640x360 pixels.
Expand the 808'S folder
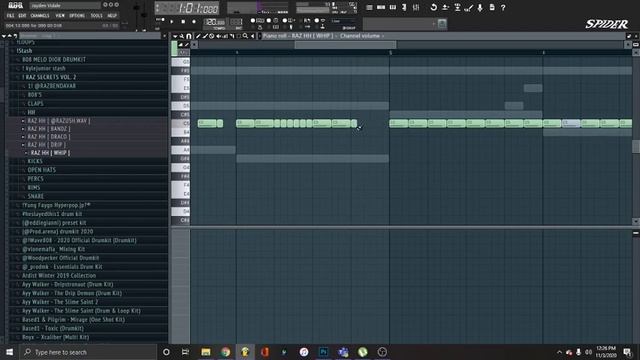pyautogui.click(x=34, y=95)
